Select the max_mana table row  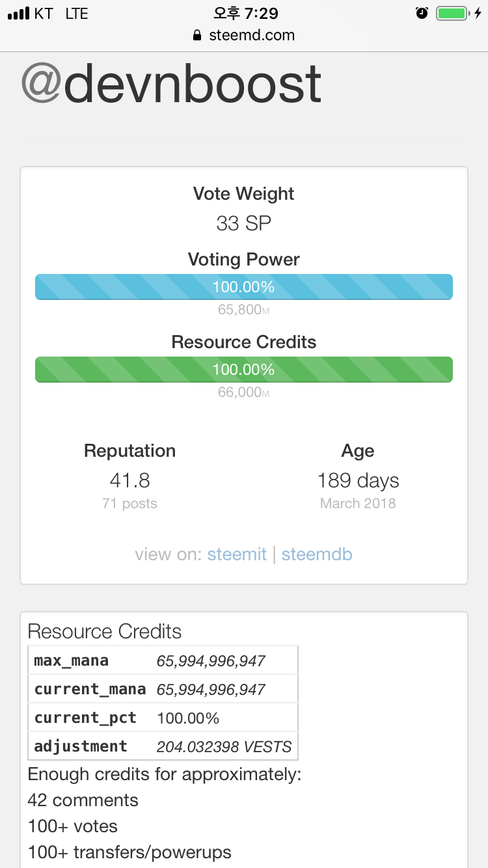[x=163, y=660]
